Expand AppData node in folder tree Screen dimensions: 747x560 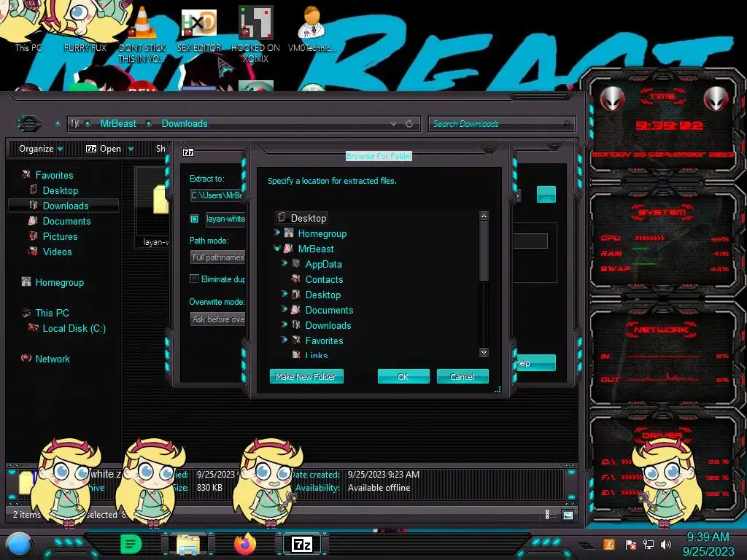(x=284, y=263)
